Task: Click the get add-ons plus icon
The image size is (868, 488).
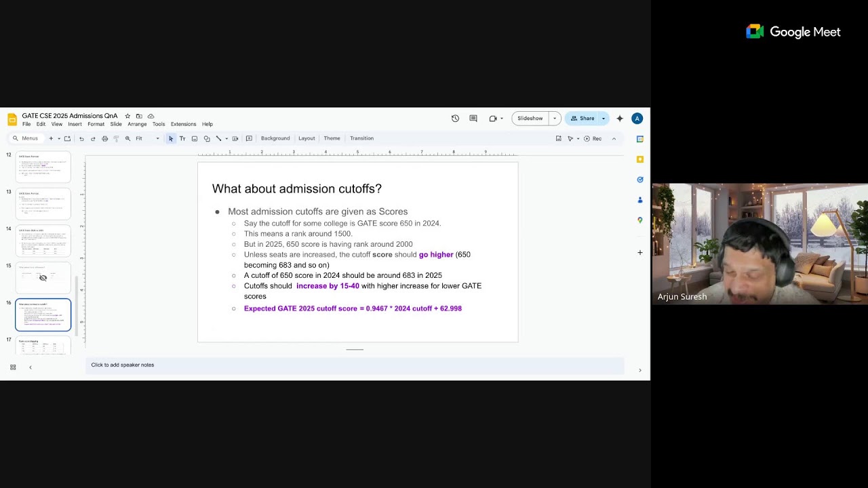Action: [640, 253]
